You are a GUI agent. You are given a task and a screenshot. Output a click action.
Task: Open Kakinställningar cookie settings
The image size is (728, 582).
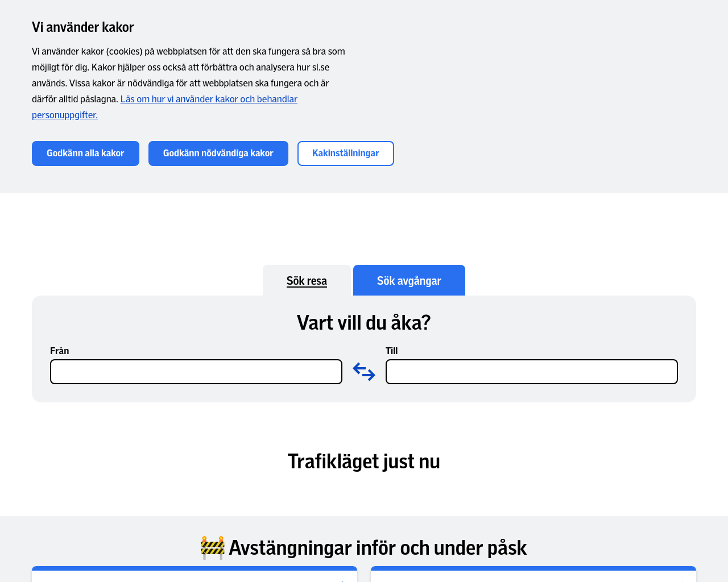(346, 153)
